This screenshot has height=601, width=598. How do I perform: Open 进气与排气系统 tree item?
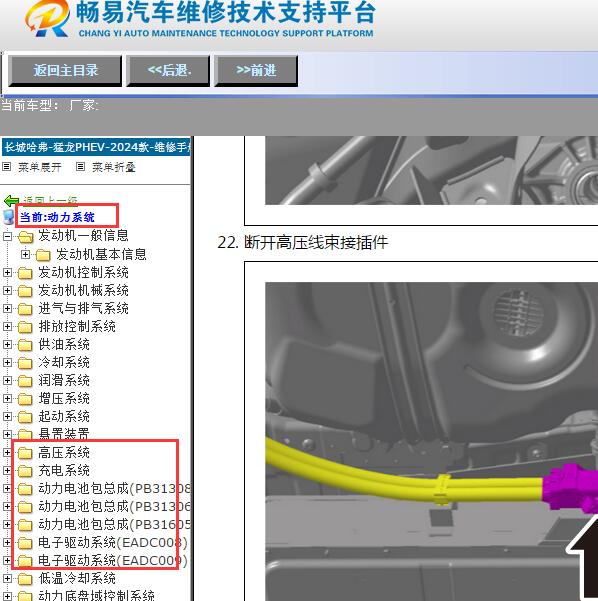(83, 309)
